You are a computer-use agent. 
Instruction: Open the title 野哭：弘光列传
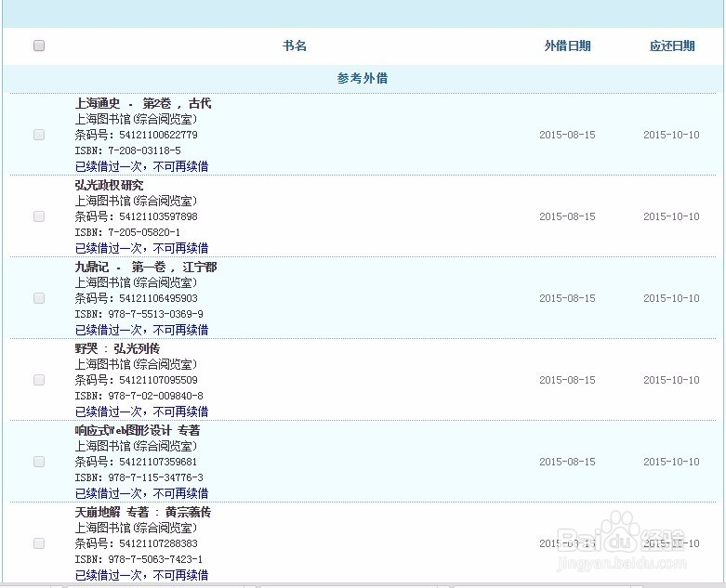(x=117, y=348)
